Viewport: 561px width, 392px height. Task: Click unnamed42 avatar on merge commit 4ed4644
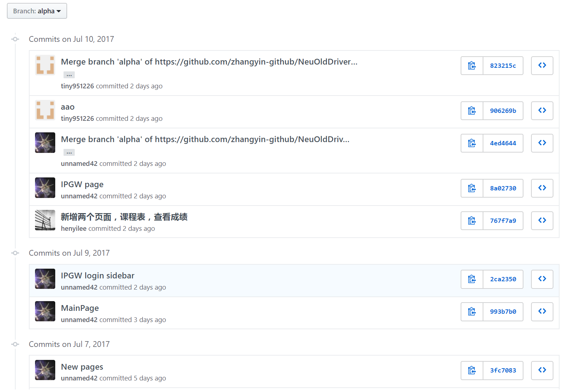[45, 142]
